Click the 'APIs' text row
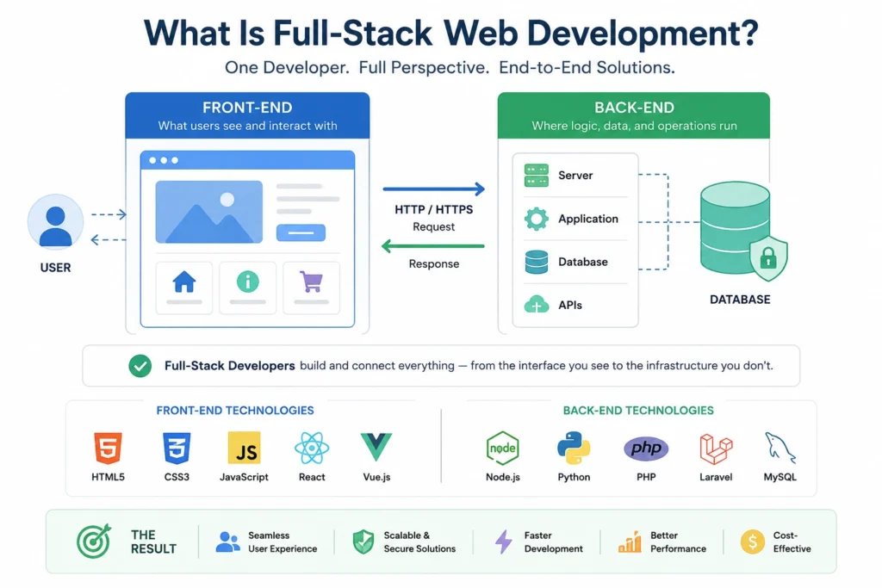This screenshot has width=882, height=588. tap(570, 306)
